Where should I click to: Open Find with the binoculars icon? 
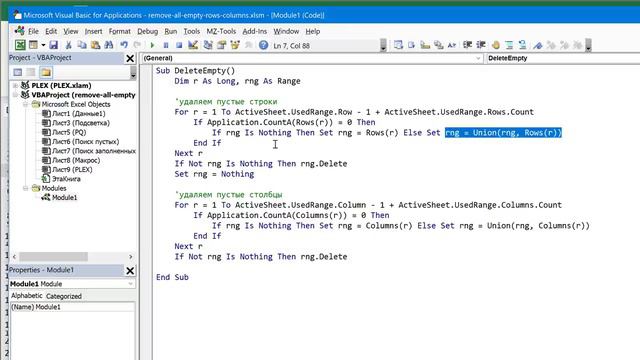109,45
